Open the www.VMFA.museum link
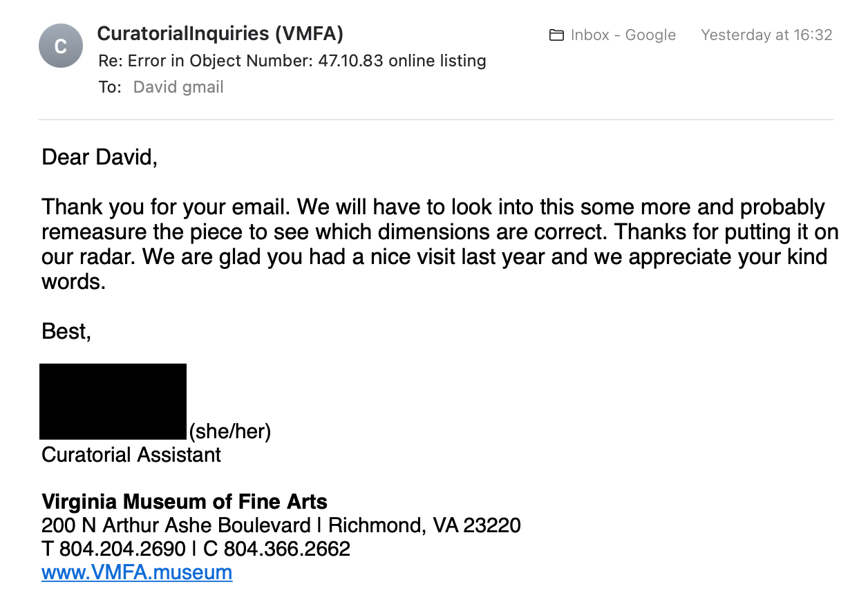The width and height of the screenshot is (868, 600). click(x=137, y=572)
